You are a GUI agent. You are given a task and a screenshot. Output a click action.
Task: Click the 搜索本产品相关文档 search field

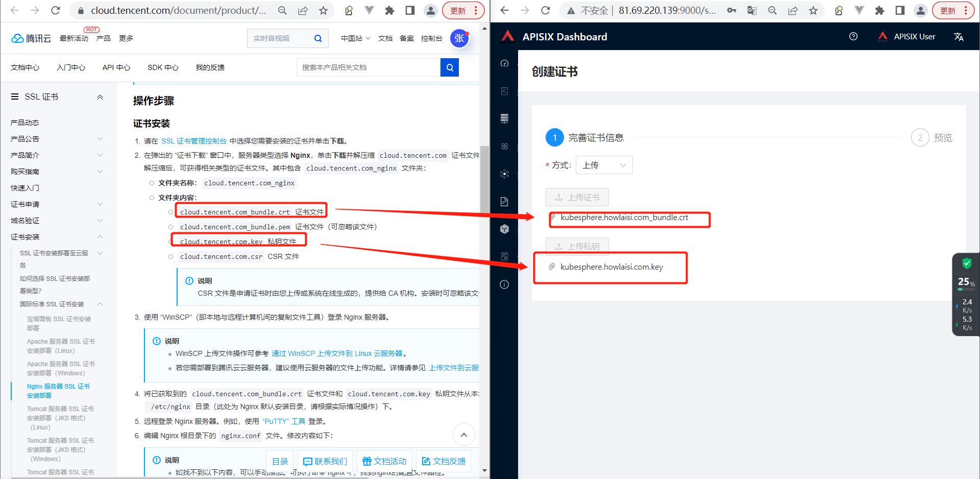[368, 67]
